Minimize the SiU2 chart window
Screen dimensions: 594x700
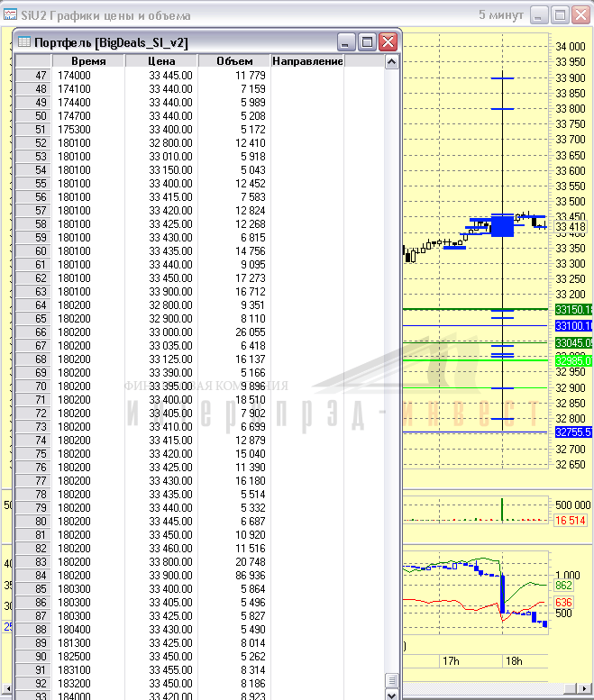tap(539, 14)
